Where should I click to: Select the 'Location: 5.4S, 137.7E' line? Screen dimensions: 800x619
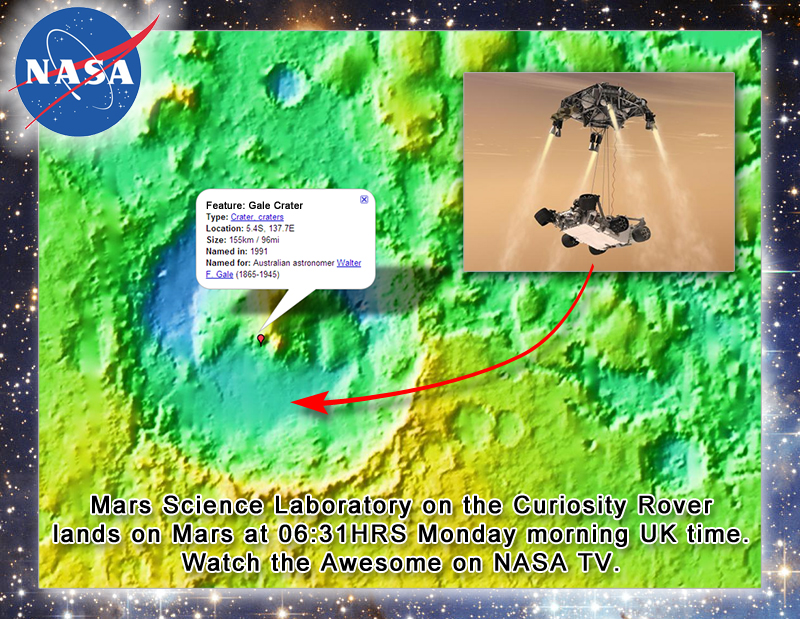point(250,228)
